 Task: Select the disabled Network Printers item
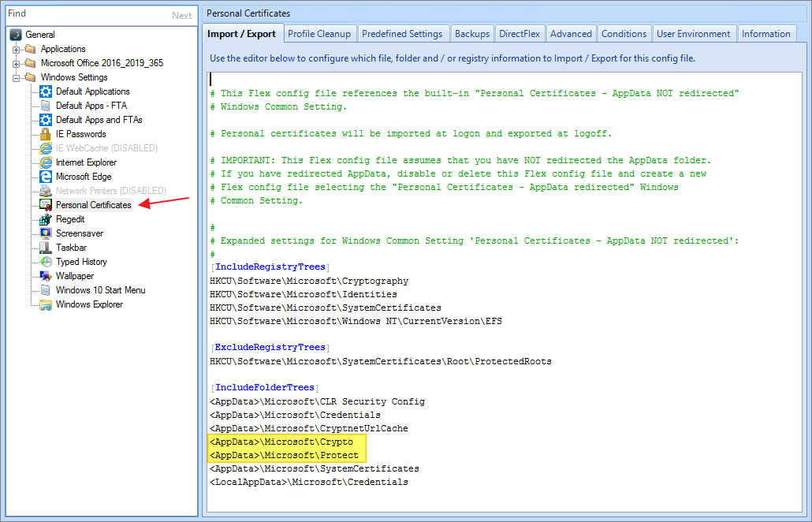point(110,191)
